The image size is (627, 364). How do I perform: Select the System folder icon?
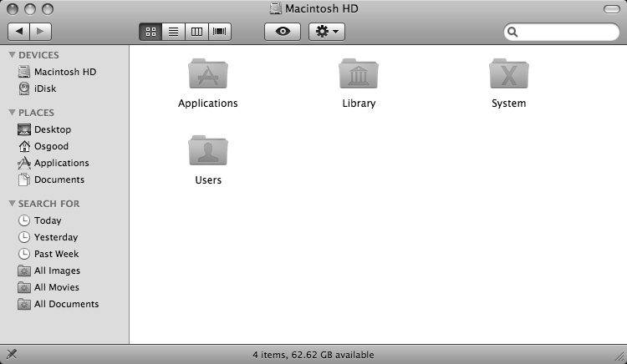(x=508, y=73)
